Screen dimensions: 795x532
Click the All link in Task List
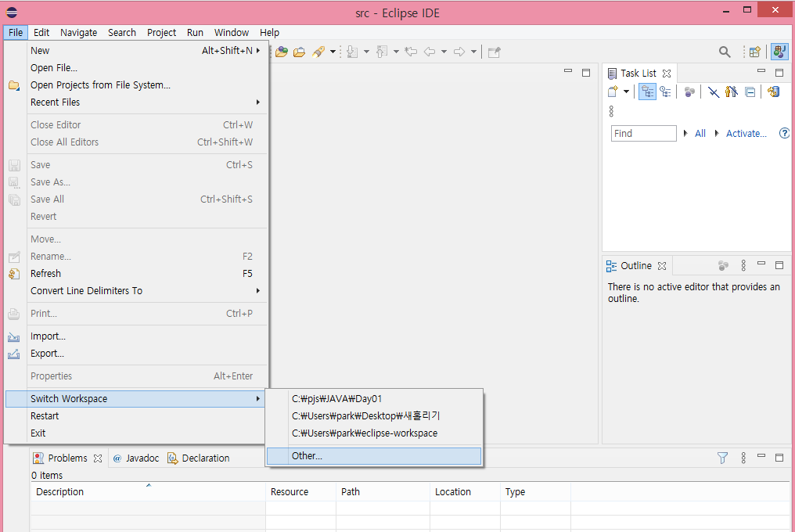(700, 133)
